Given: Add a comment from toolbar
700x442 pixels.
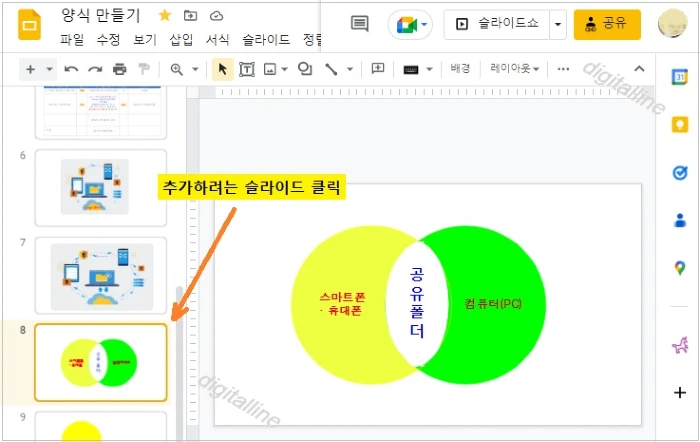Looking at the screenshot, I should [378, 68].
